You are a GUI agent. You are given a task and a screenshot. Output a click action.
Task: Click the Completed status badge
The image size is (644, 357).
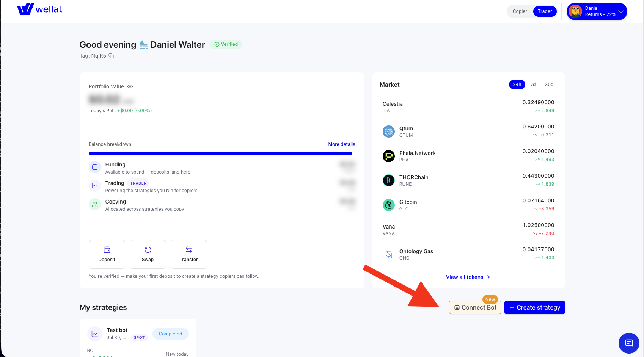click(x=170, y=334)
